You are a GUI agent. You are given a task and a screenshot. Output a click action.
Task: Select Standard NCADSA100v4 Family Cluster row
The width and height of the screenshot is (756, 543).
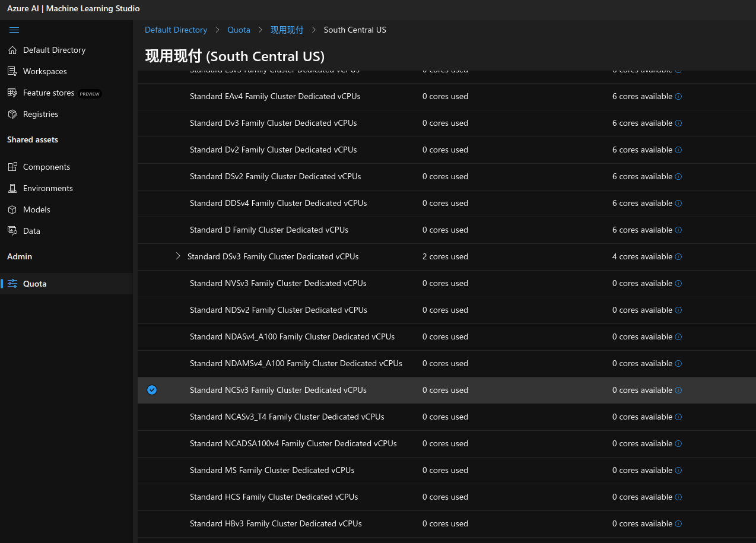coord(447,443)
